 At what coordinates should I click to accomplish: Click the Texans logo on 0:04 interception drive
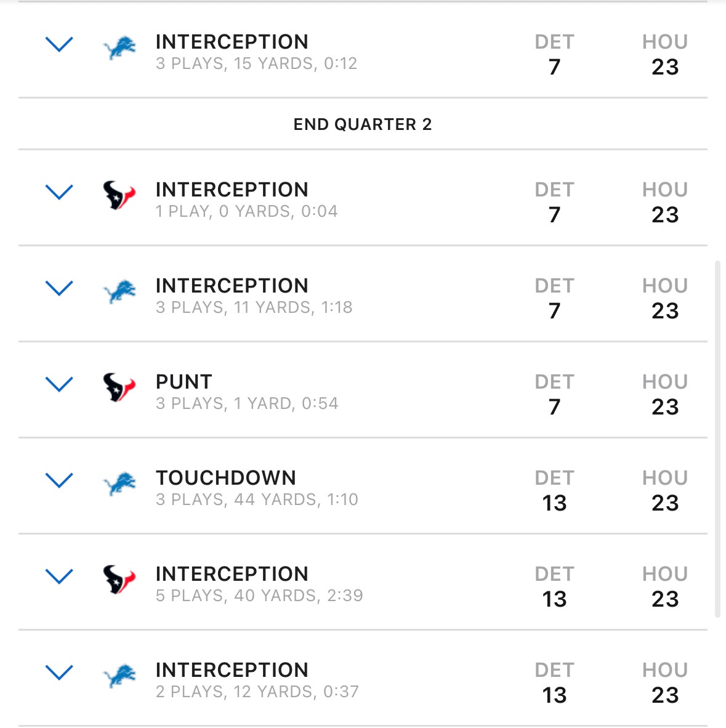119,195
